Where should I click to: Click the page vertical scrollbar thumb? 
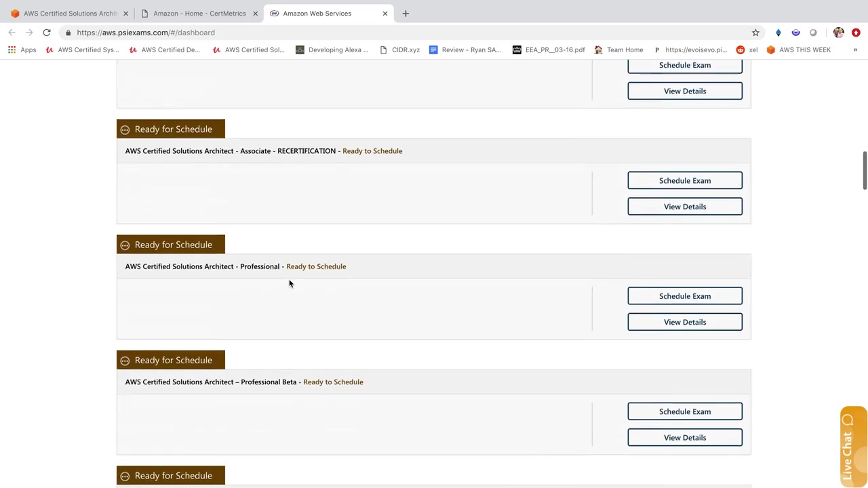pyautogui.click(x=864, y=171)
